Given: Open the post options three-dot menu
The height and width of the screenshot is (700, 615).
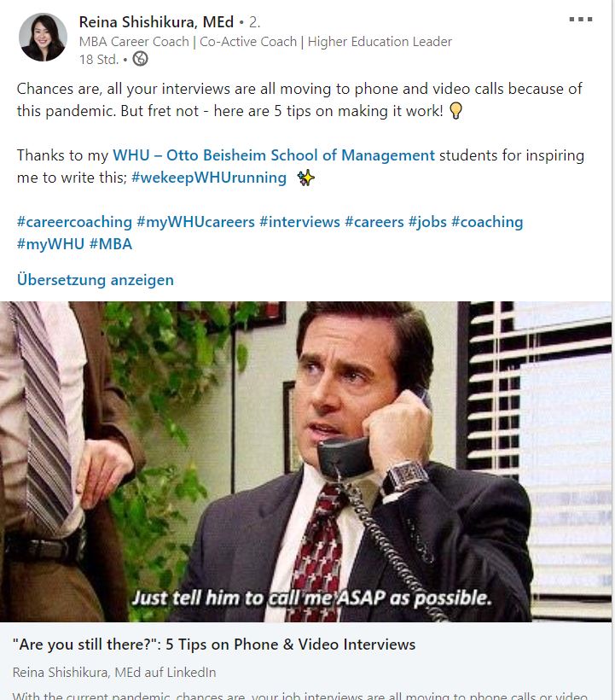Looking at the screenshot, I should [581, 19].
